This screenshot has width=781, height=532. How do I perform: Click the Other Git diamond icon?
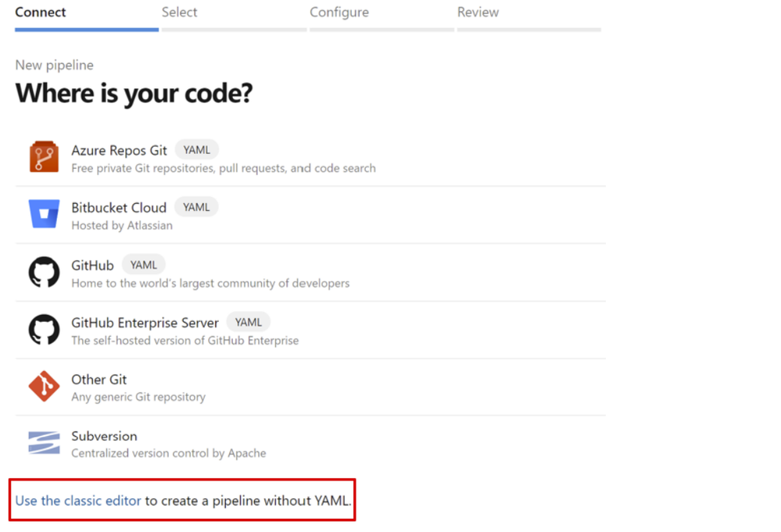tap(44, 386)
